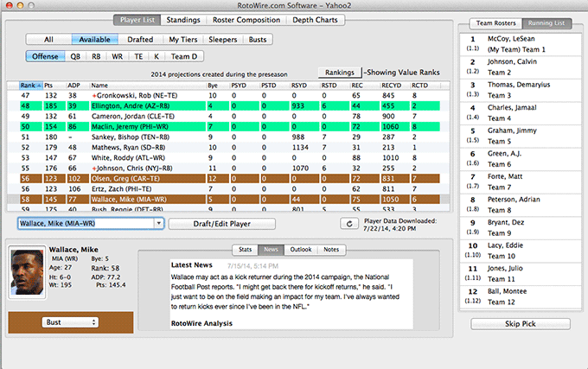Switch to the Player List tab
588x369 pixels.
[137, 20]
